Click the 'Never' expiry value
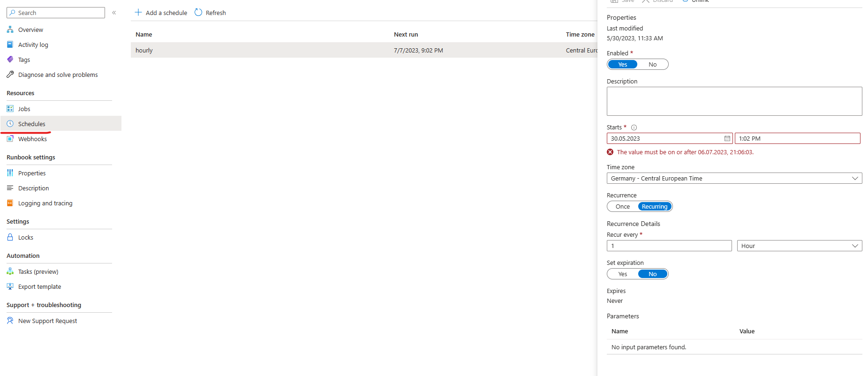This screenshot has height=376, width=868. click(x=615, y=301)
